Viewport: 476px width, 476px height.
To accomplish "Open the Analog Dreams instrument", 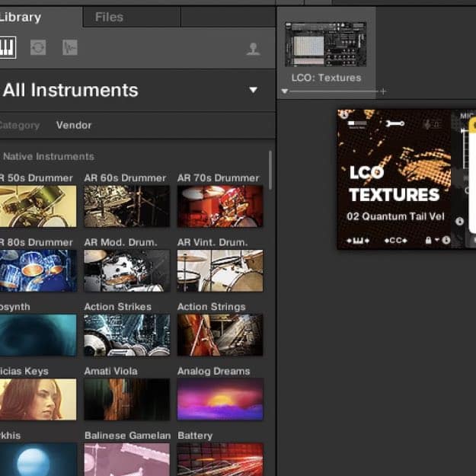I will click(220, 399).
